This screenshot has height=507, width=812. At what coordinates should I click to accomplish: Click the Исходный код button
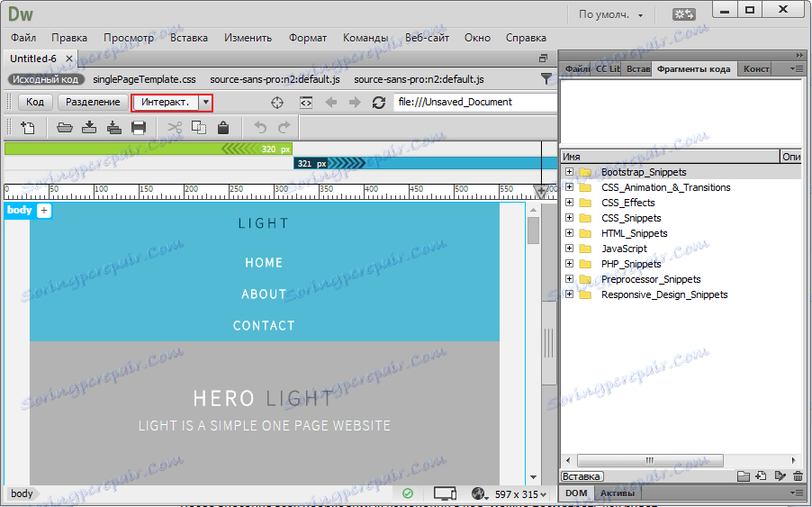(46, 79)
